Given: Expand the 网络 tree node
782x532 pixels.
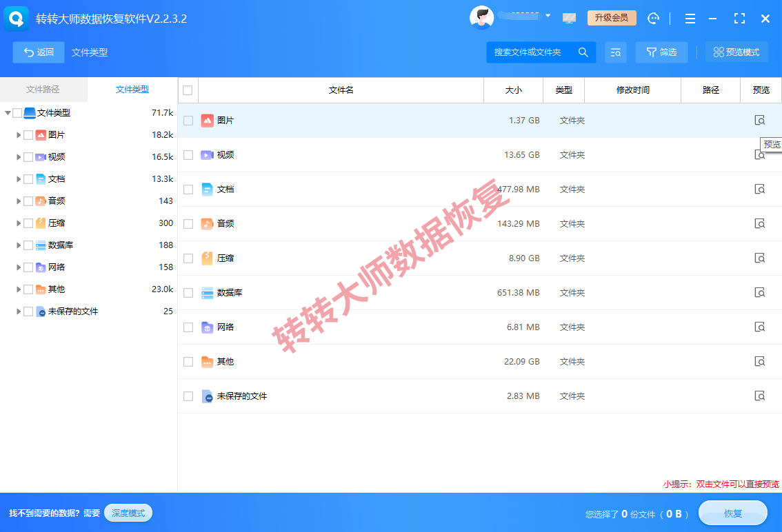Looking at the screenshot, I should coord(19,267).
